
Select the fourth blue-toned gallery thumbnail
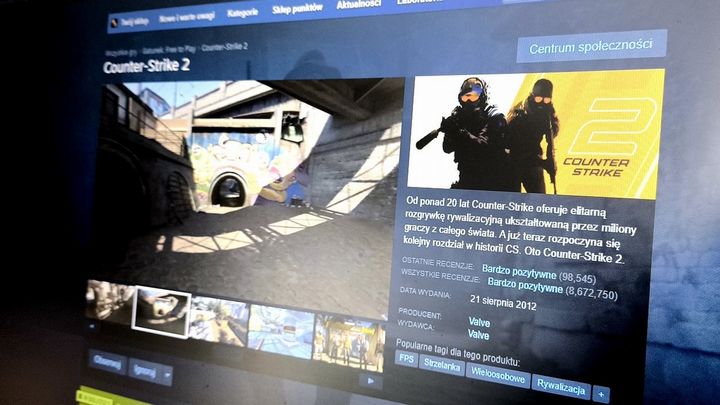[281, 333]
